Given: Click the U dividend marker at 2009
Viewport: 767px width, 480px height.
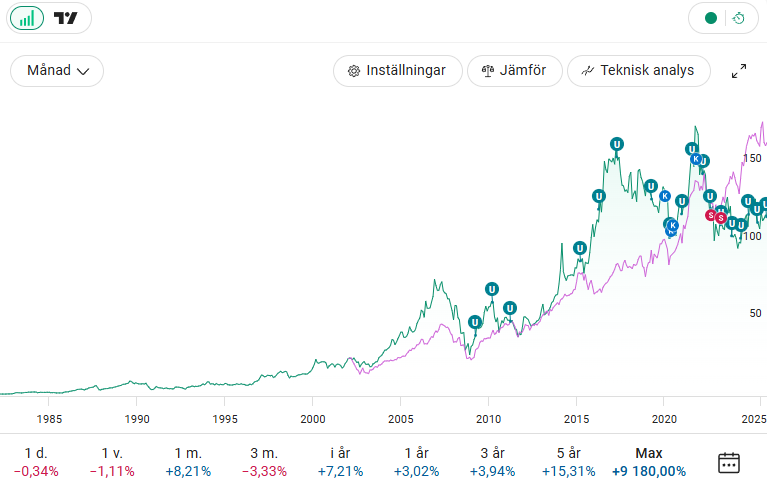Looking at the screenshot, I should click(x=475, y=322).
